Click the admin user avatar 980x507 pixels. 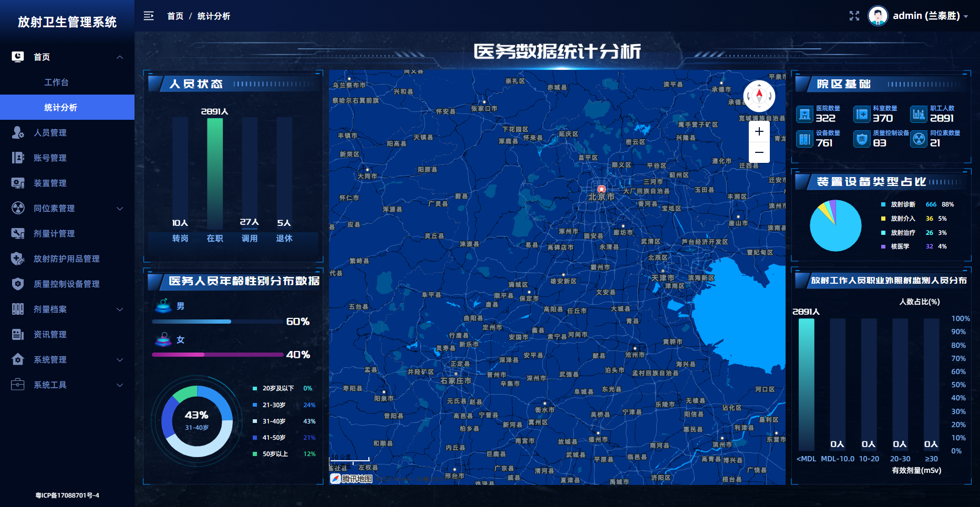tap(878, 16)
